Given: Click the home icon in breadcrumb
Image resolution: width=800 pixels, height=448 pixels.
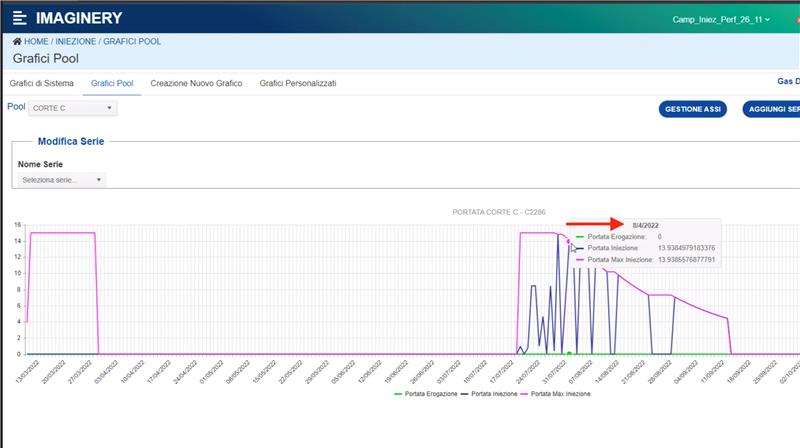Looking at the screenshot, I should coord(17,42).
